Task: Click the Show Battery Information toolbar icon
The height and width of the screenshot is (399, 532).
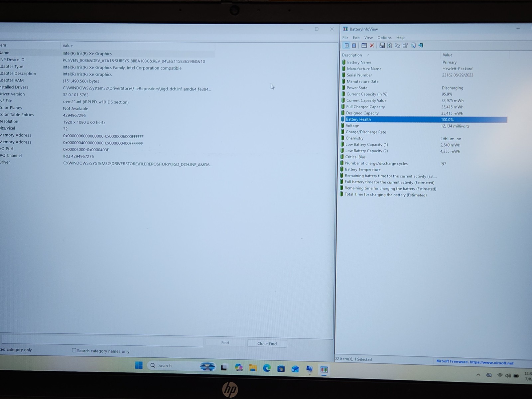Action: (x=346, y=46)
